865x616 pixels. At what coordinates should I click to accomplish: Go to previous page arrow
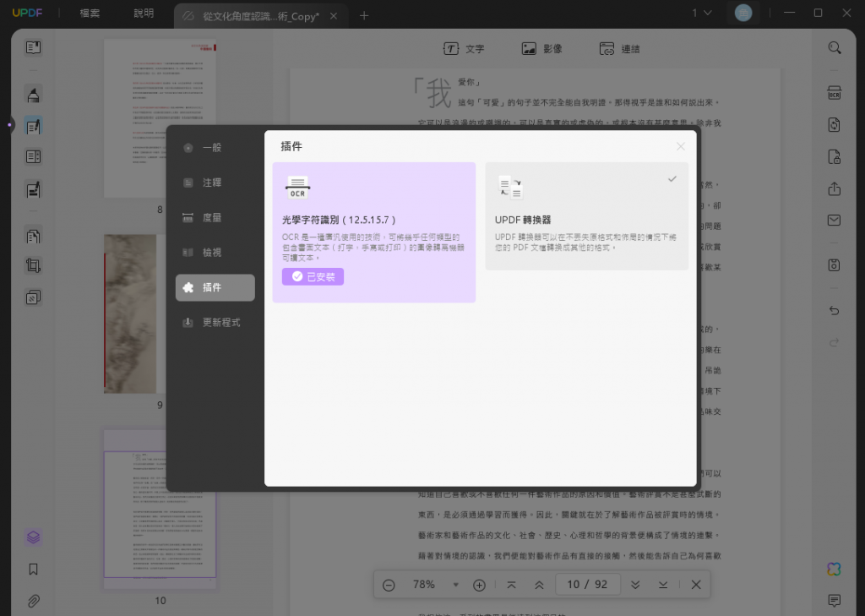point(539,585)
